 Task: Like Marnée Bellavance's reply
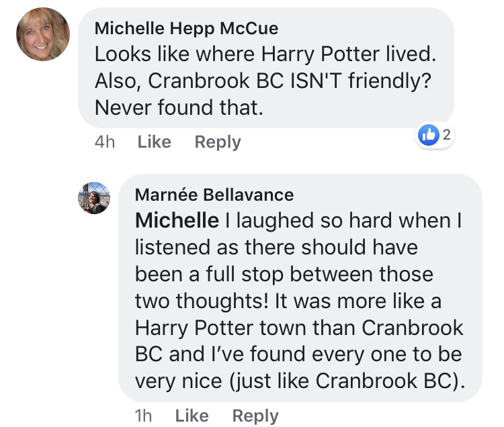[x=192, y=416]
